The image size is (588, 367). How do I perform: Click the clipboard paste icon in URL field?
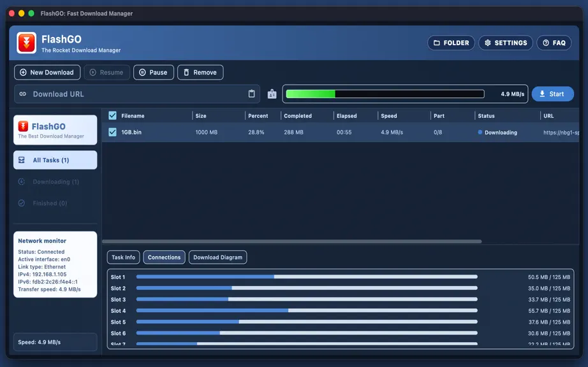tap(252, 94)
